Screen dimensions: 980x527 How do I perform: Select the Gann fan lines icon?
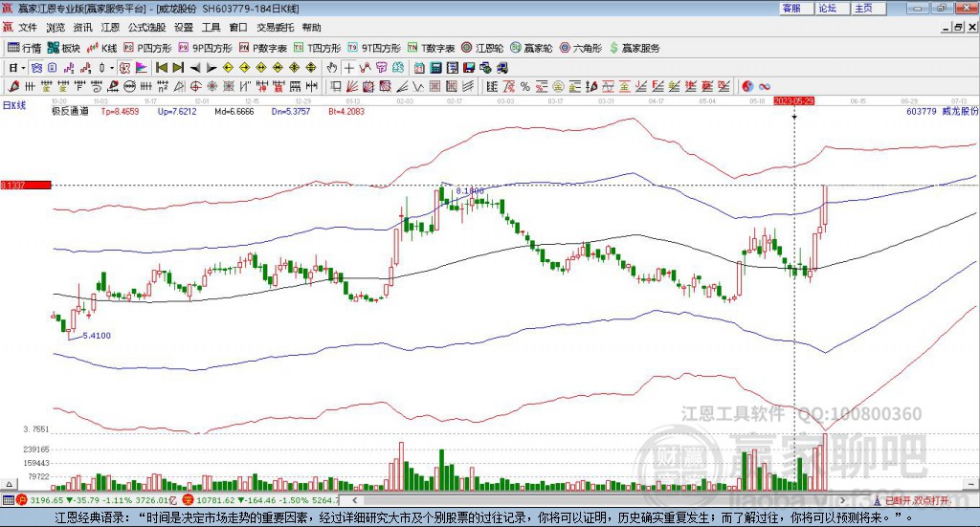tap(352, 86)
